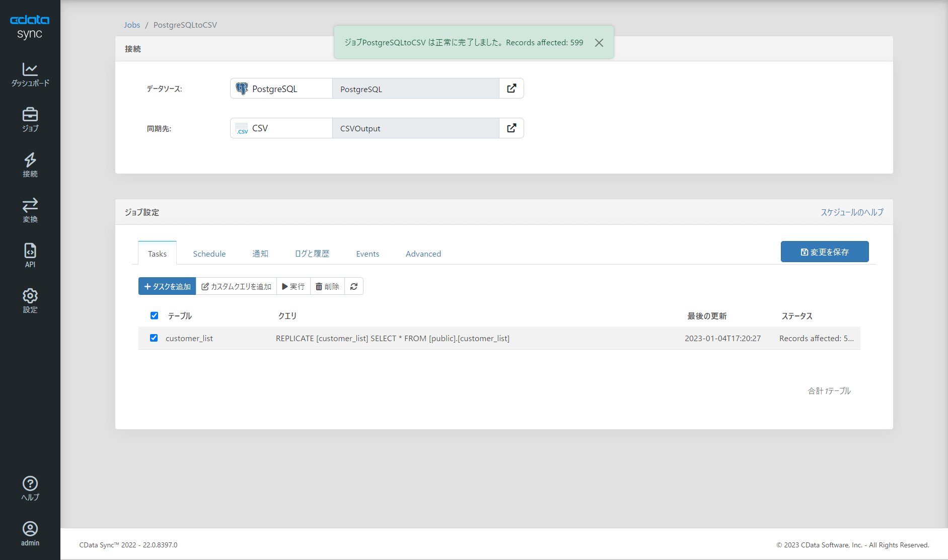The image size is (948, 560).
Task: Open PostgreSQL connection in external link icon
Action: coord(512,89)
